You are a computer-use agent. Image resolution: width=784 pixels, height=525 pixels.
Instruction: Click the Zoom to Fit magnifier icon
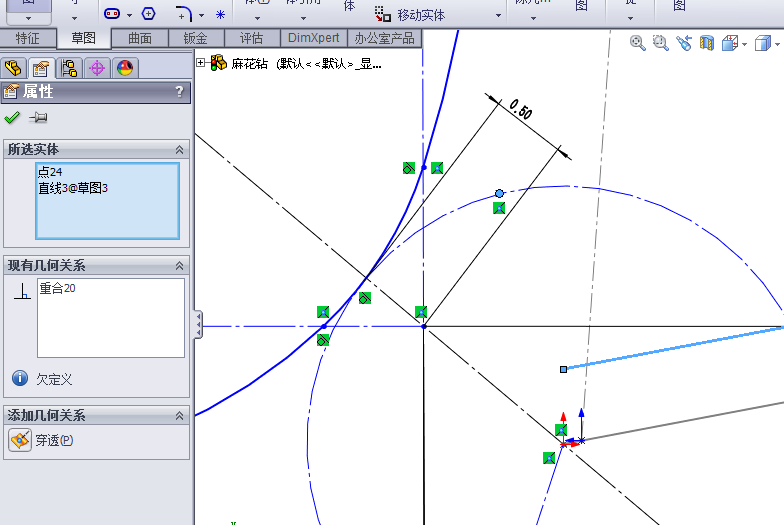tap(638, 43)
